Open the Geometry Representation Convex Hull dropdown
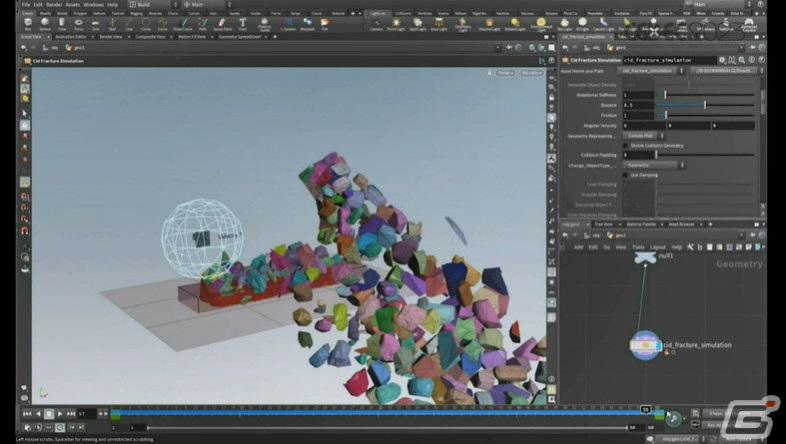This screenshot has height=444, width=786. point(644,135)
